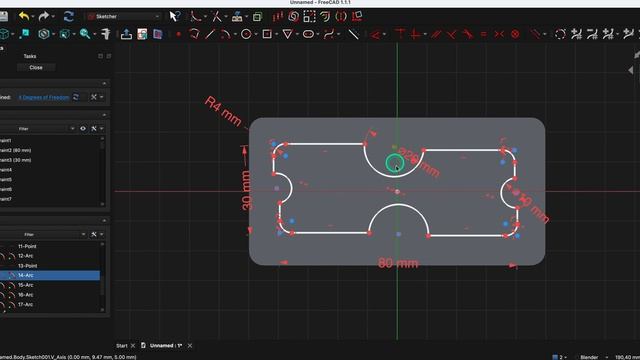Apply the Vertical constraint
640x360 pixels.
click(x=400, y=34)
